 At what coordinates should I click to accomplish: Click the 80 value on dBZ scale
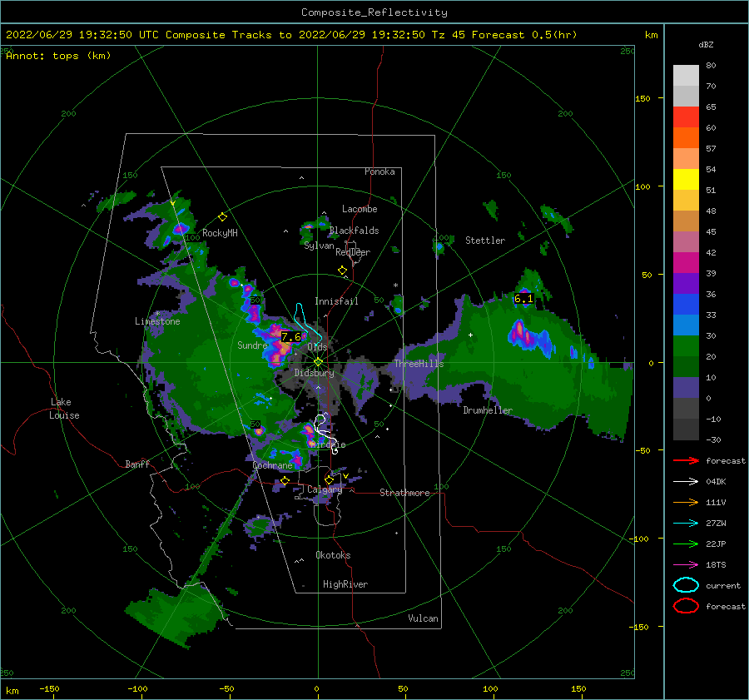tap(711, 66)
